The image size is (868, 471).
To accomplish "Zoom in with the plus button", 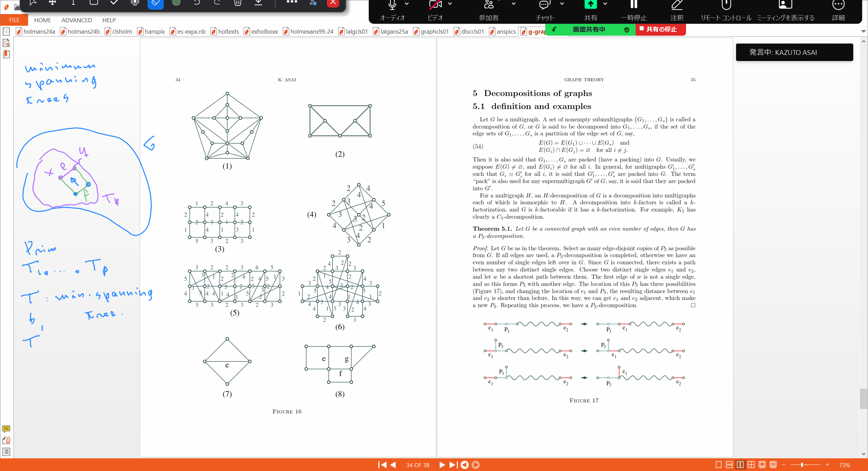I will (827, 465).
